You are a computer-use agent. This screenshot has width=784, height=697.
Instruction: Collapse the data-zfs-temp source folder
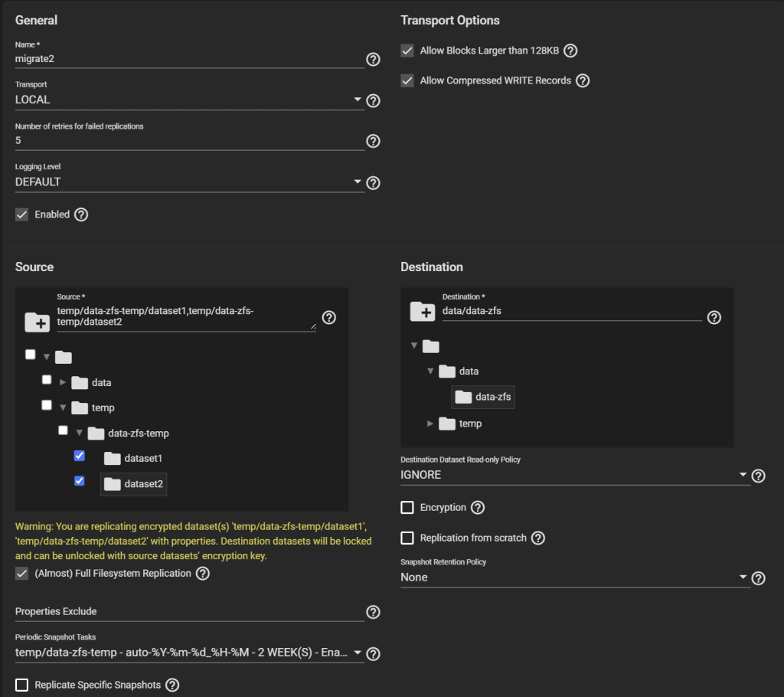pos(79,433)
